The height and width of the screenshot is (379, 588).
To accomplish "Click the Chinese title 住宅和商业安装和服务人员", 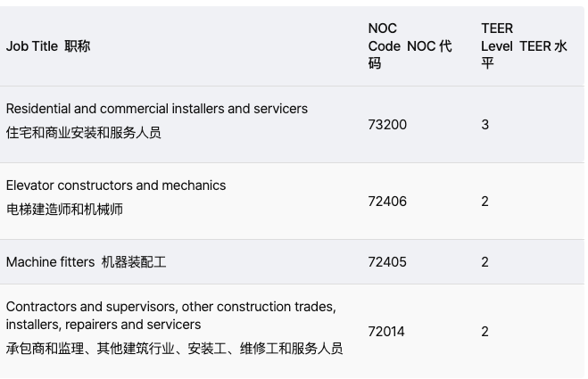I will (x=84, y=133).
